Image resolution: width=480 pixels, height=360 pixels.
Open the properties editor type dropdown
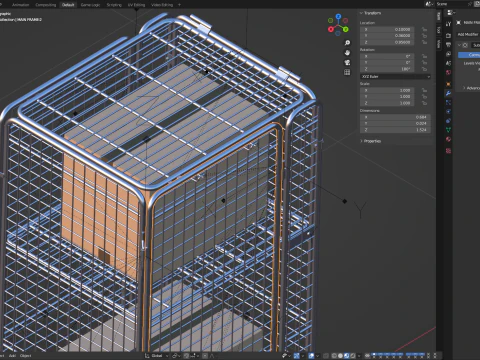pos(451,13)
